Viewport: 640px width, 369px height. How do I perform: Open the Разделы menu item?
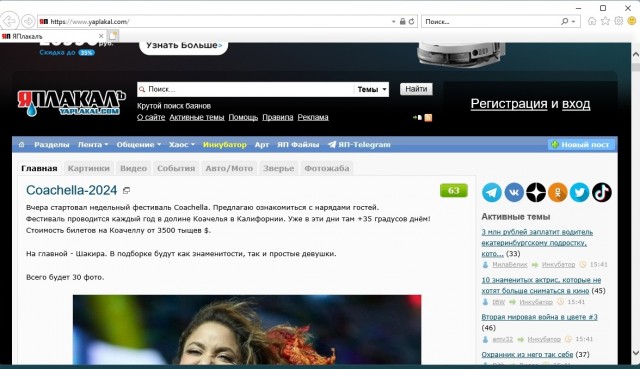click(x=51, y=144)
